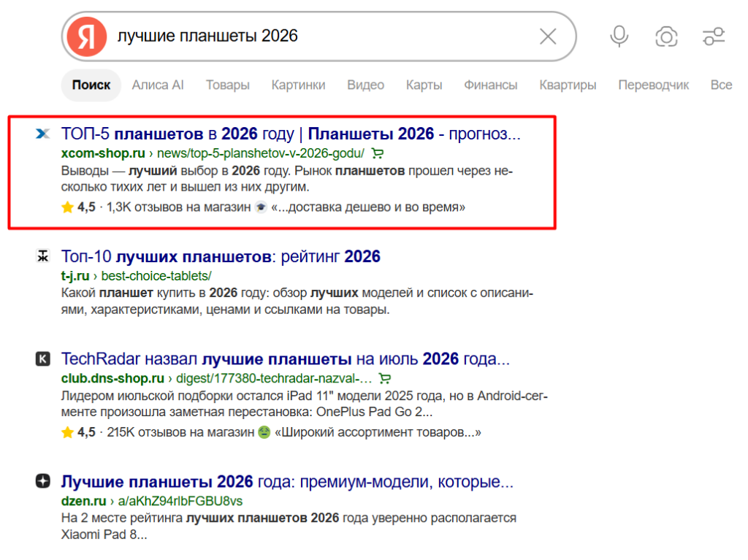Click snippet 'Какой планшет купить в 2026 году'
The width and height of the screenshot is (748, 560).
point(166,292)
